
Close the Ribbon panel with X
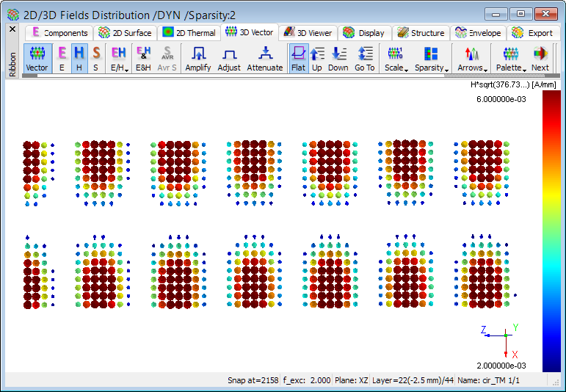point(12,29)
